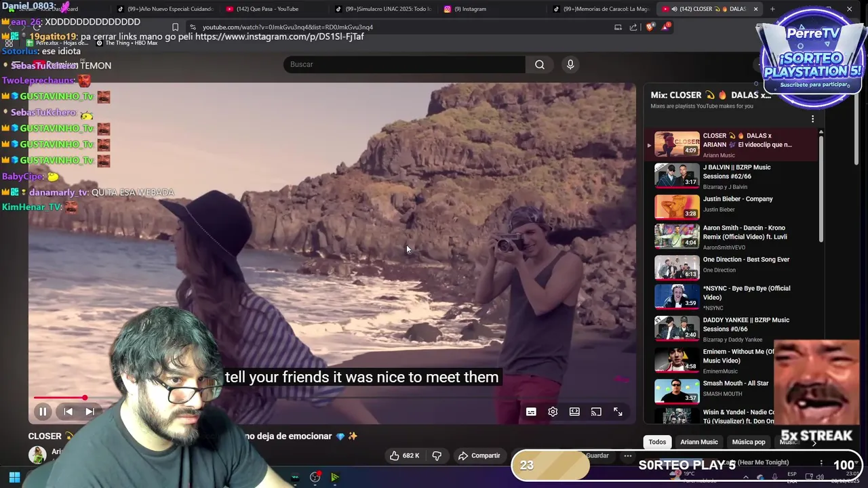The image size is (868, 488).
Task: Go to previous video in playlist
Action: coord(68,411)
